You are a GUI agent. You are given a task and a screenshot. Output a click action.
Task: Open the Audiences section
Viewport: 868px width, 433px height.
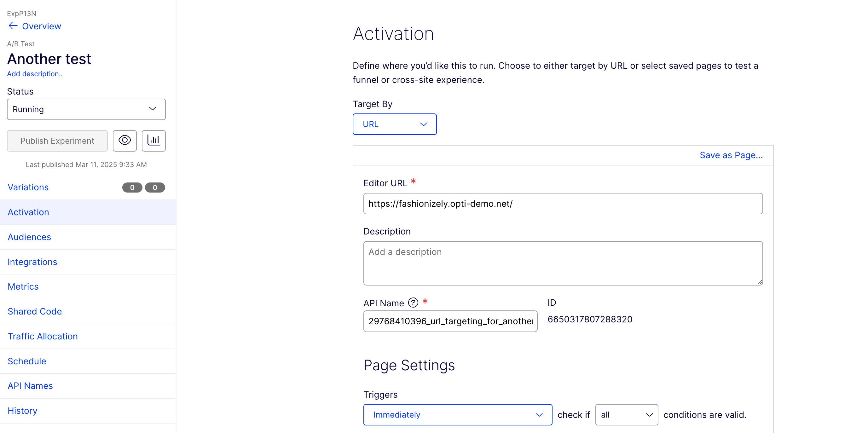(29, 237)
